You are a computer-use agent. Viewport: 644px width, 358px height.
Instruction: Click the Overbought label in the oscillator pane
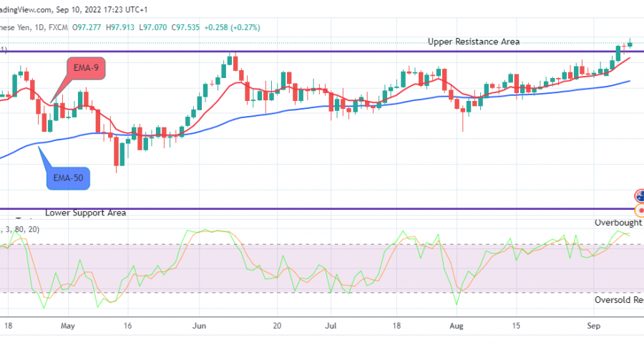pos(618,223)
